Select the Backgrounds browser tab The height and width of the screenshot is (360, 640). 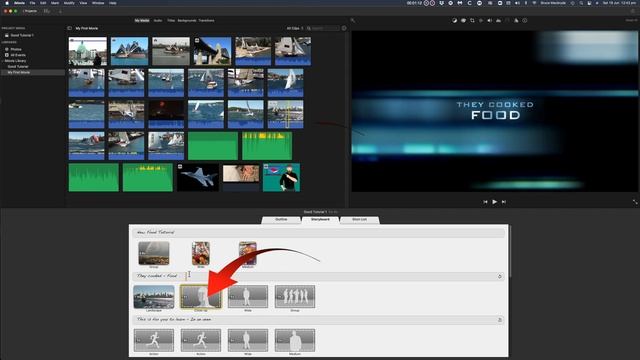click(x=187, y=20)
